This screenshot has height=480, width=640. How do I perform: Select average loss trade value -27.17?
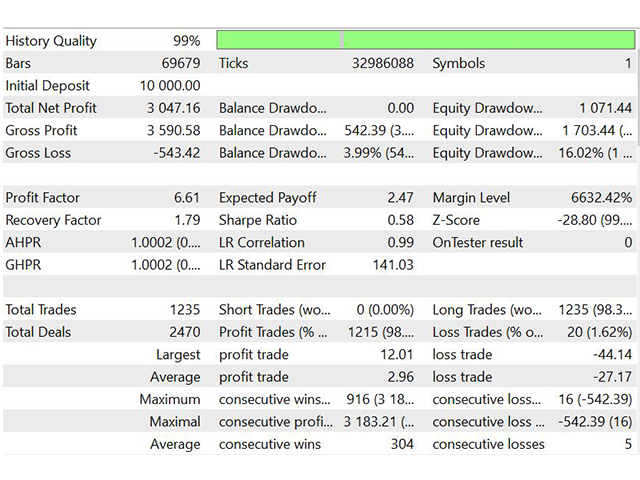coord(612,377)
